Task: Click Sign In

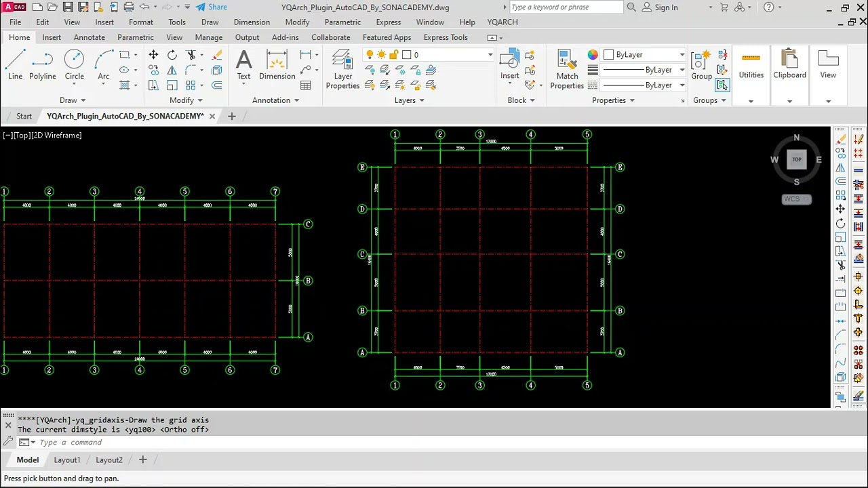Action: pos(659,7)
